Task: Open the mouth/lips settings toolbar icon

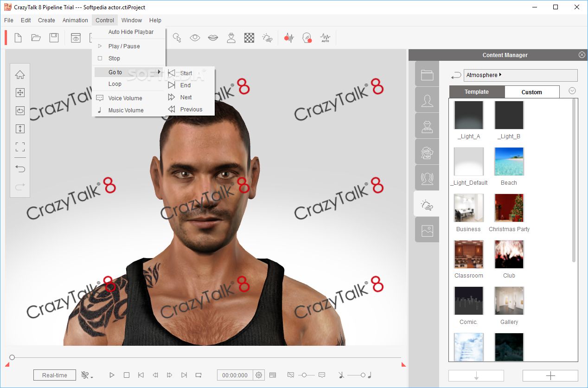Action: (x=213, y=38)
